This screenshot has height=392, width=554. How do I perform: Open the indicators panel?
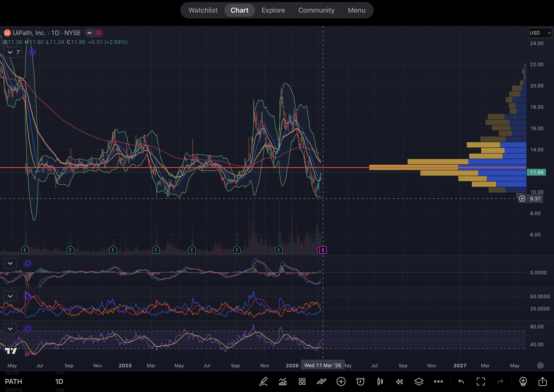point(282,381)
